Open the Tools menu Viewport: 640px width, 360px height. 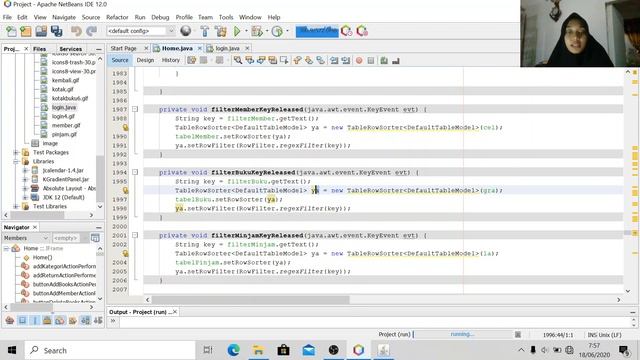pos(226,17)
